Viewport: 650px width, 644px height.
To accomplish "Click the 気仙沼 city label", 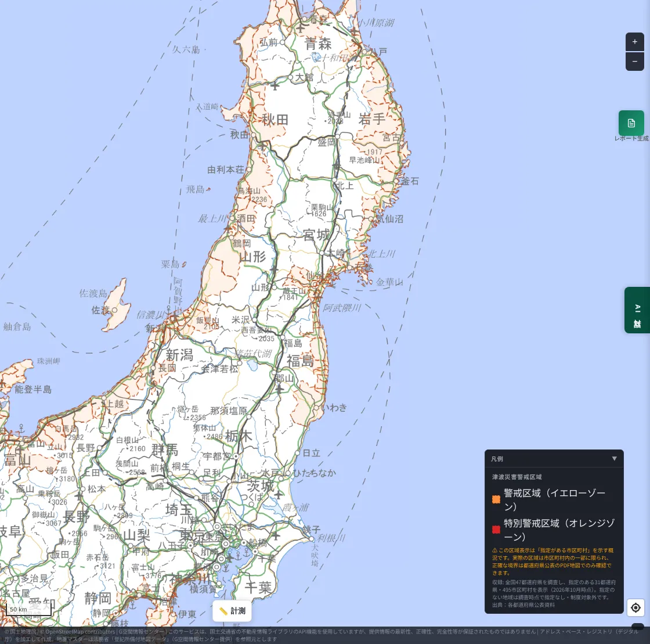I will 389,219.
